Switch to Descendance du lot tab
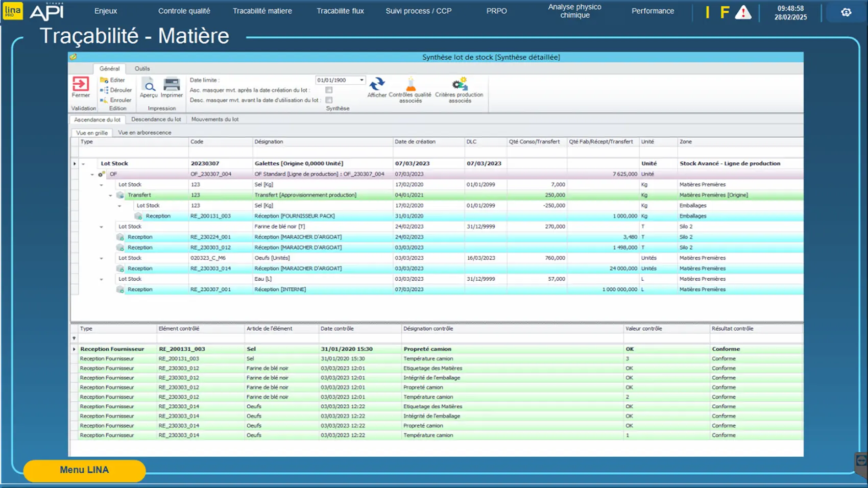The image size is (868, 488). pyautogui.click(x=156, y=119)
